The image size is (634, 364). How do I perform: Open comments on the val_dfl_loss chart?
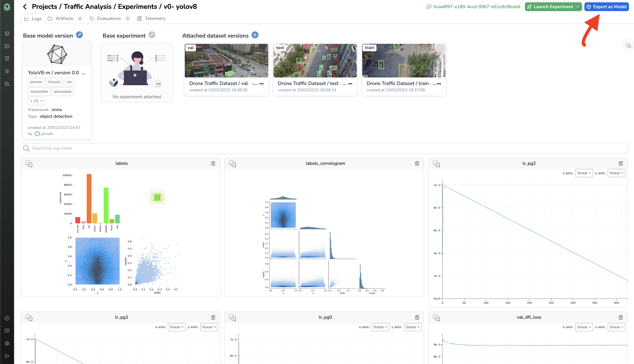point(436,317)
